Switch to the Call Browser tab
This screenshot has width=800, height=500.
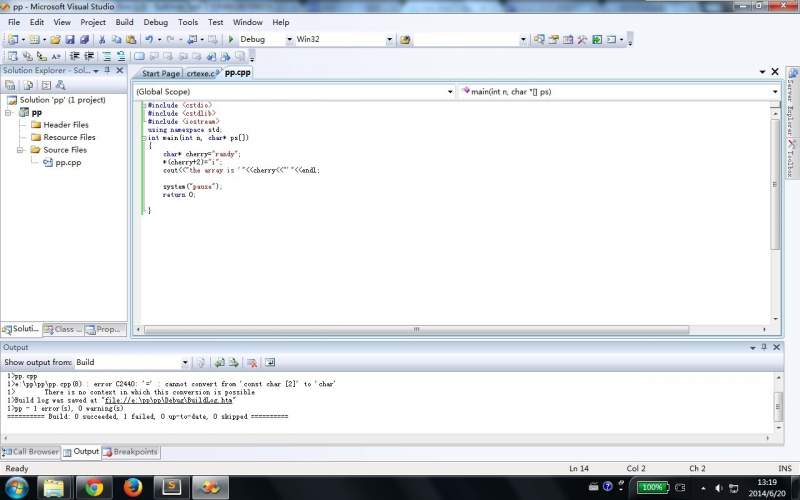click(x=31, y=452)
